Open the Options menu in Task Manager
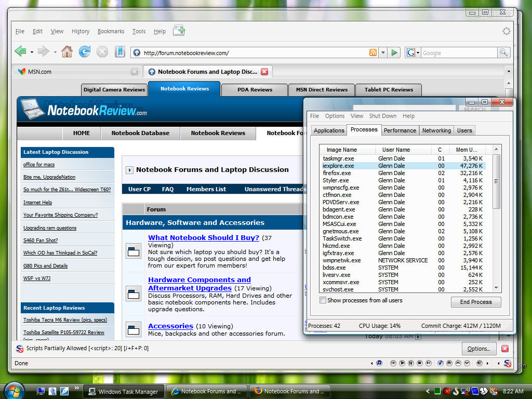 coord(335,116)
